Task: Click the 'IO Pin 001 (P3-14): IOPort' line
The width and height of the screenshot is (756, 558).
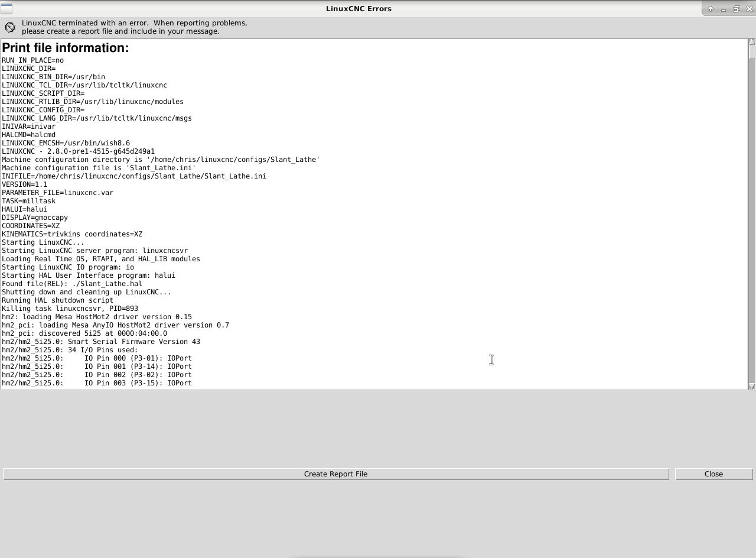Action: 97,366
